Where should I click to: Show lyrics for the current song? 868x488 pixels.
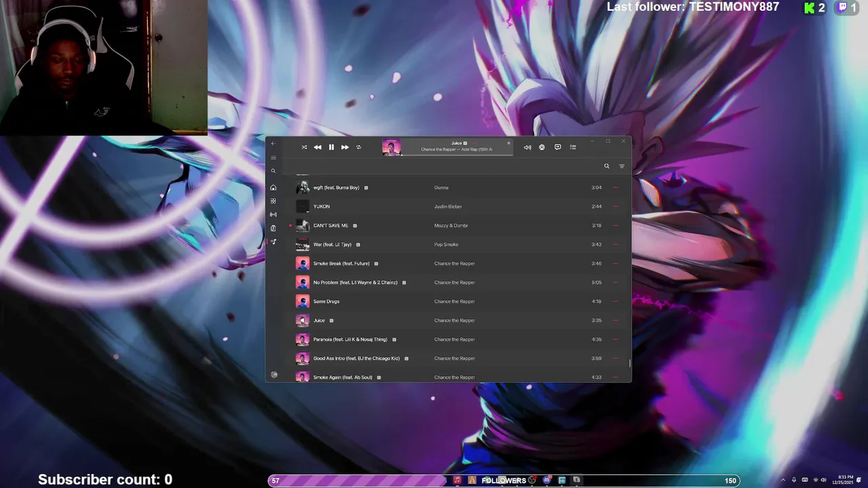[x=557, y=147]
